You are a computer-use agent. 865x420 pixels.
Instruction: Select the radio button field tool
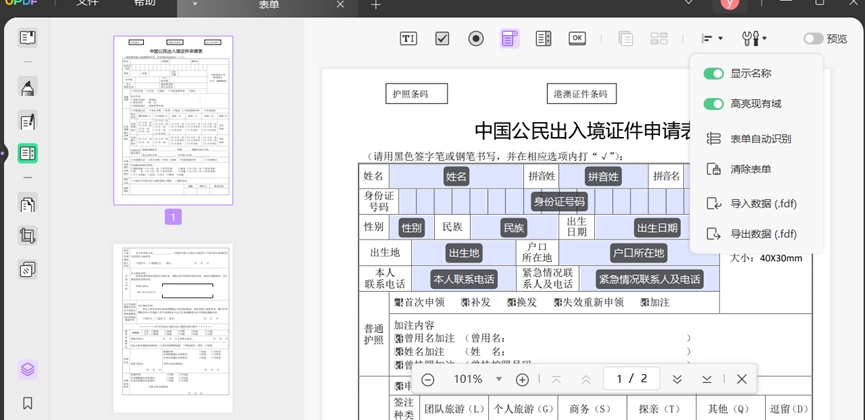coord(476,38)
